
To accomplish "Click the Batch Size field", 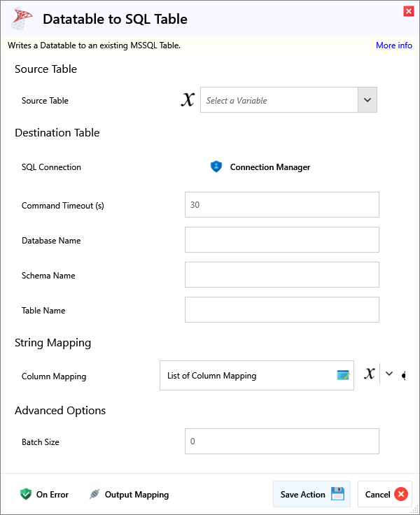I will (x=281, y=442).
